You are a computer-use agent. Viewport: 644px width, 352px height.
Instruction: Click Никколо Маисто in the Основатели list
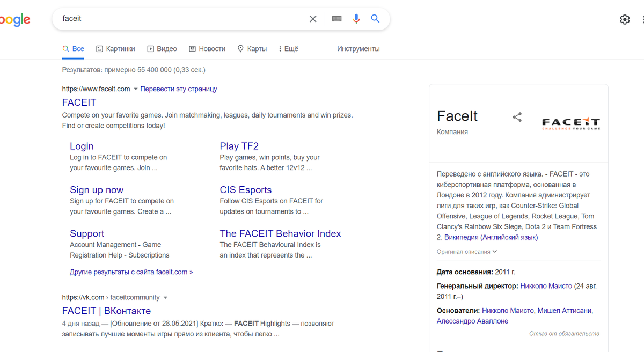pos(508,311)
